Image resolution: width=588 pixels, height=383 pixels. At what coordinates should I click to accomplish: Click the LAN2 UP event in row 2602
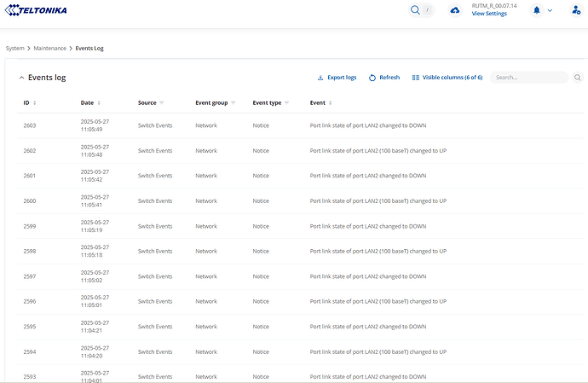378,151
